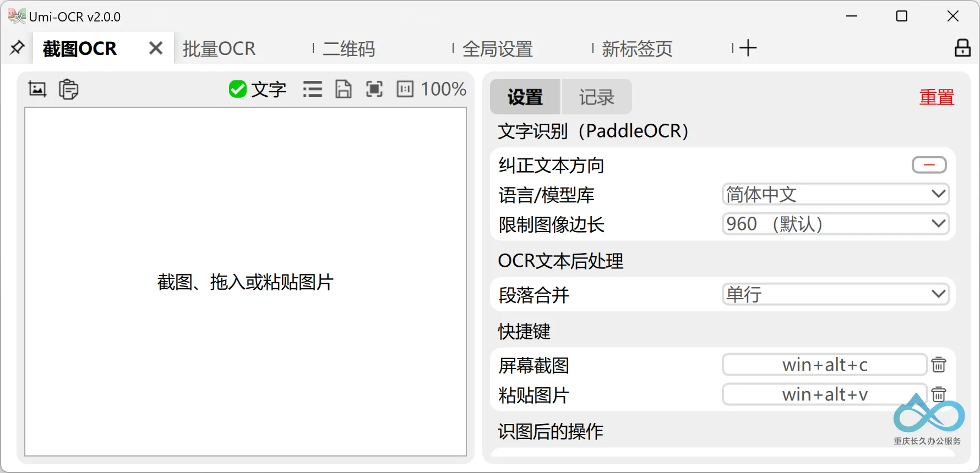
Task: Close the Umi-OCR window
Action: coord(953,16)
